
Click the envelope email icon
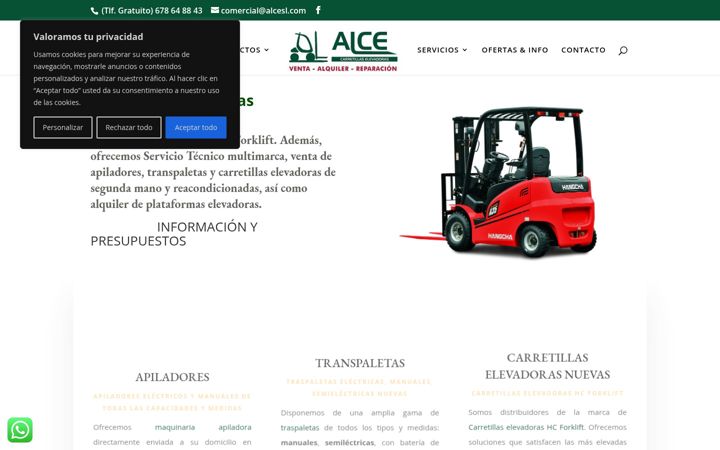pos(215,10)
